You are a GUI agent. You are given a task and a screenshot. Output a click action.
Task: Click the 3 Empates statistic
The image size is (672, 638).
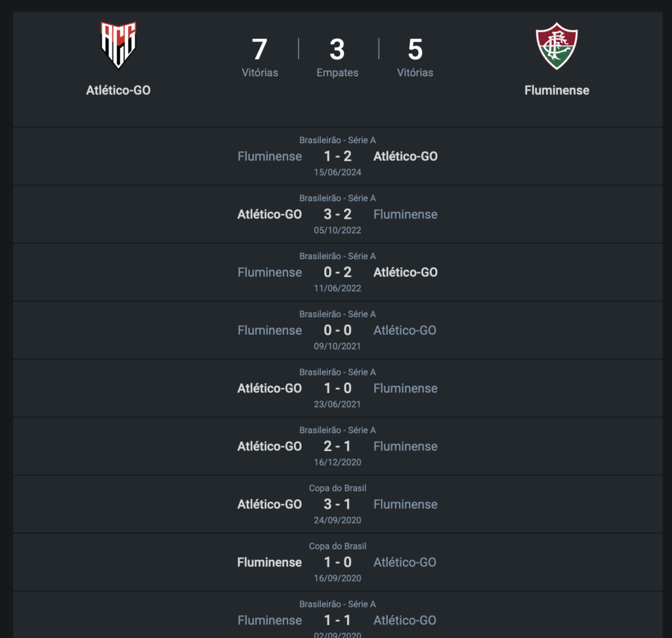click(337, 58)
